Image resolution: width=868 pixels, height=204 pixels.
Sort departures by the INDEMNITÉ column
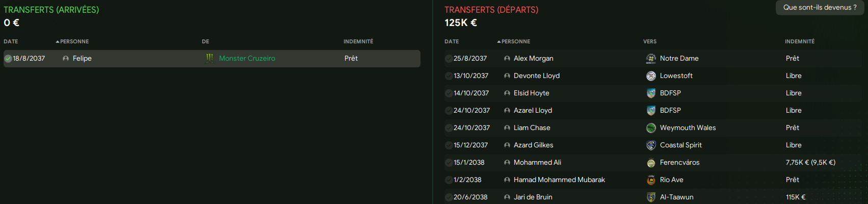[800, 41]
